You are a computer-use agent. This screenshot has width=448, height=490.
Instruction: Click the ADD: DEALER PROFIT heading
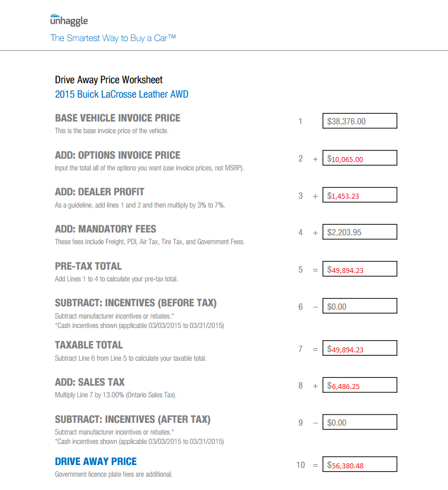[99, 192]
